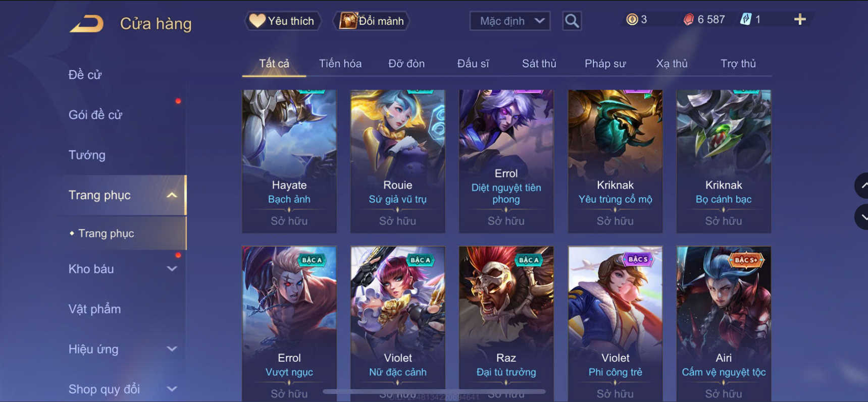Tap the red ruby currency icon
The width and height of the screenshot is (868, 402).
[x=688, y=20]
